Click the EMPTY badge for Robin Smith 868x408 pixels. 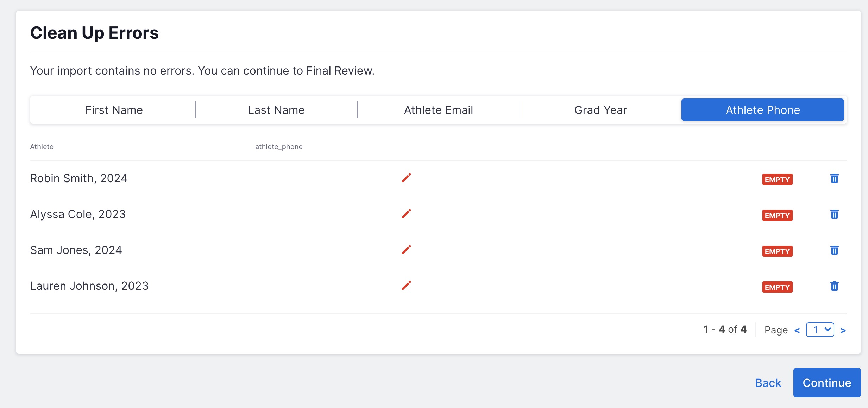777,180
